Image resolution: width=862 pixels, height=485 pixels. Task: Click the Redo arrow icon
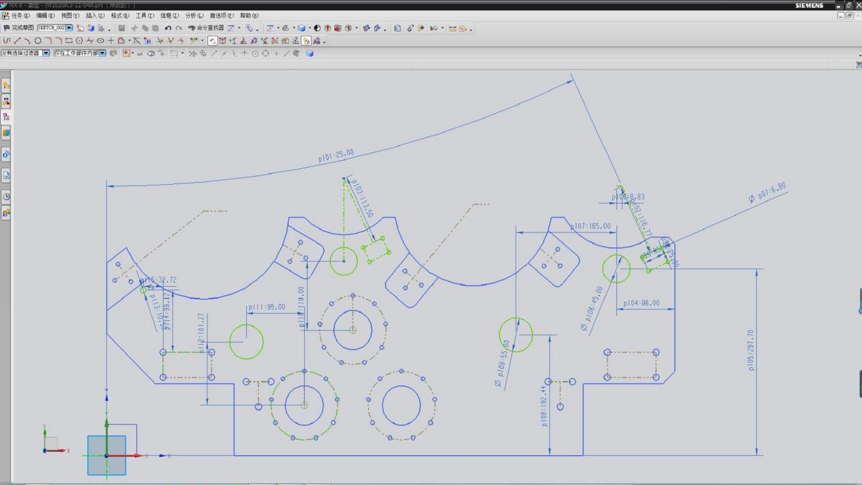click(x=179, y=28)
